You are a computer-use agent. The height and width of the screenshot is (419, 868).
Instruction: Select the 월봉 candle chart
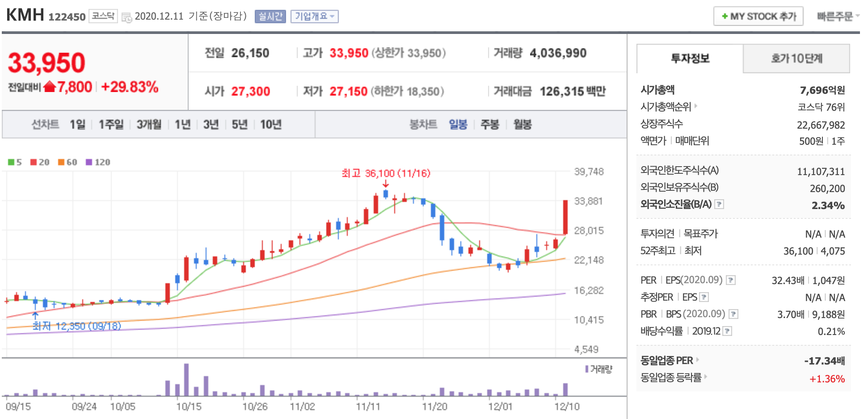(x=522, y=124)
